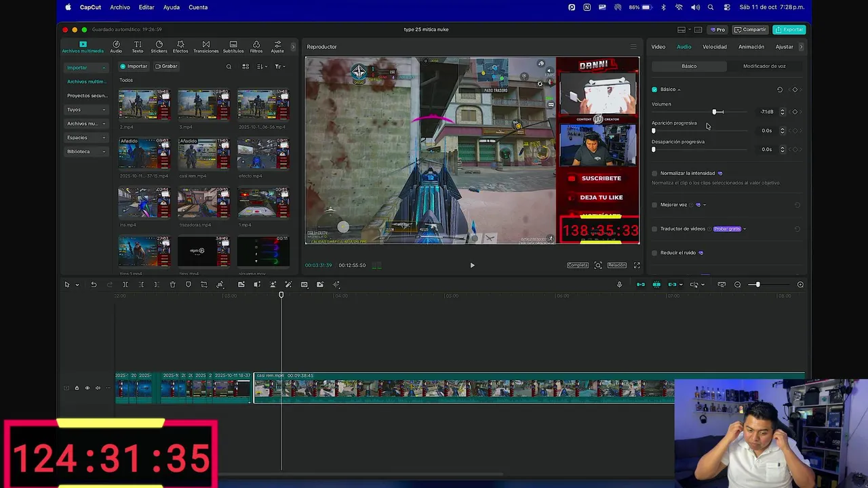Open the Stickers panel
The width and height of the screenshot is (868, 488).
tap(159, 47)
